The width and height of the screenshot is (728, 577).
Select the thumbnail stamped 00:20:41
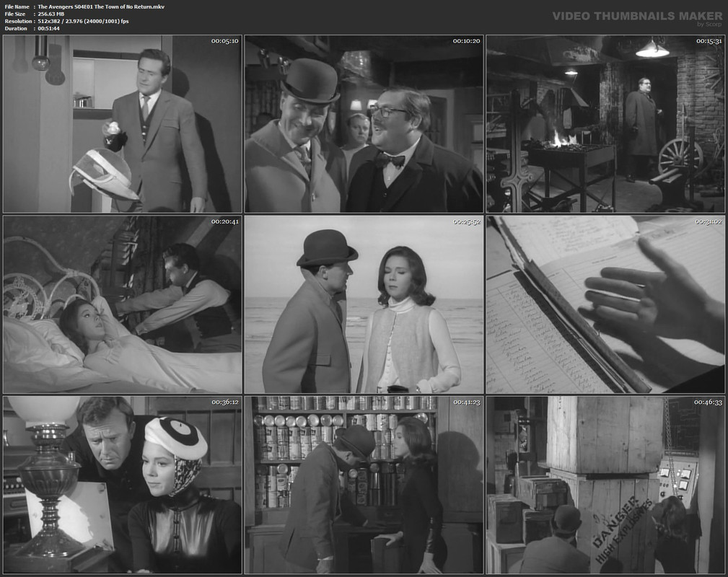coord(123,304)
